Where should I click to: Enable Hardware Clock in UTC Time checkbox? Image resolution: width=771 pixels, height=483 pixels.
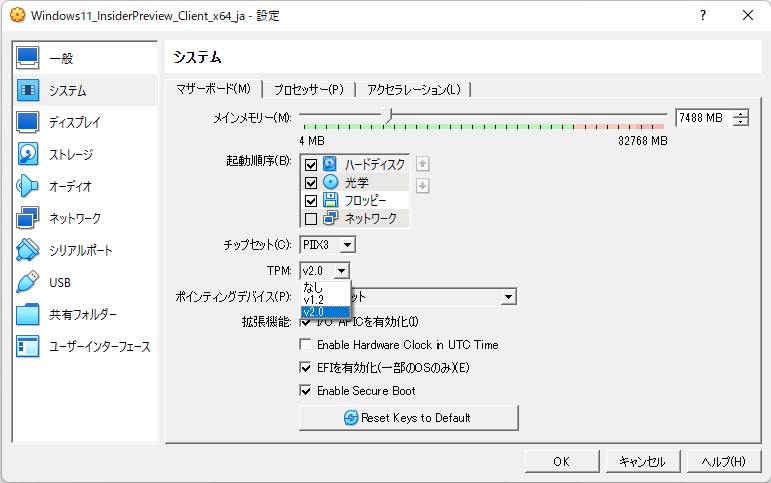[305, 345]
